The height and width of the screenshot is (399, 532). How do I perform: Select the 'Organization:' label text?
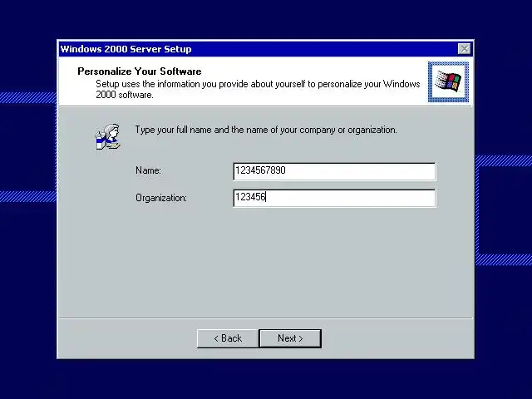point(161,198)
